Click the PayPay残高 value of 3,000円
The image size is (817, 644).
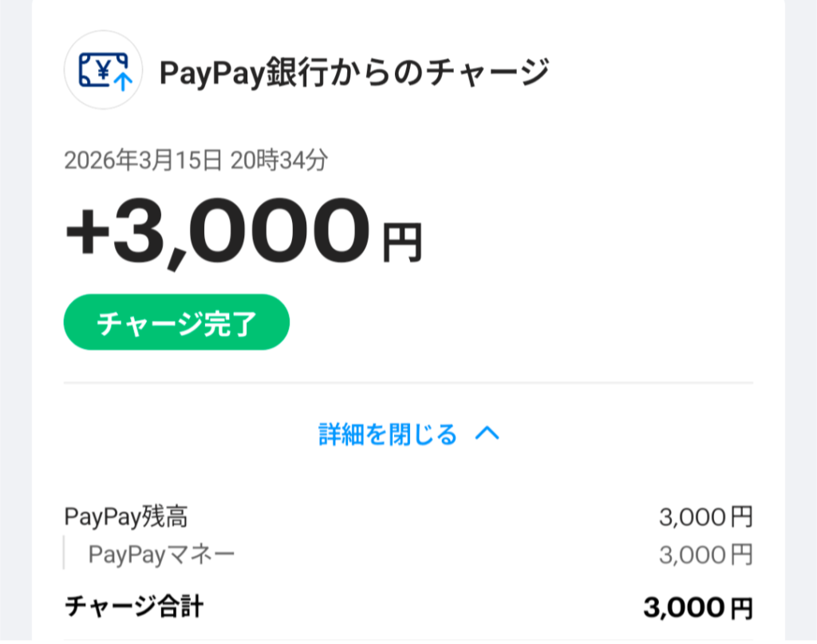click(x=705, y=517)
